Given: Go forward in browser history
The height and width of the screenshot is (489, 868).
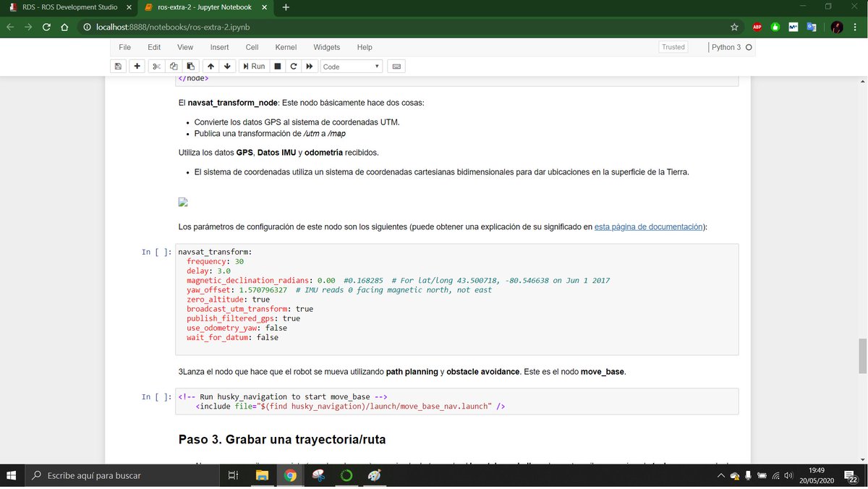Looking at the screenshot, I should coord(28,27).
